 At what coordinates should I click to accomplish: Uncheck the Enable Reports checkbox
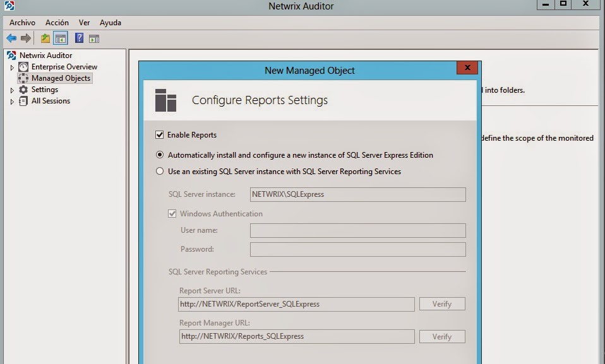click(x=159, y=135)
